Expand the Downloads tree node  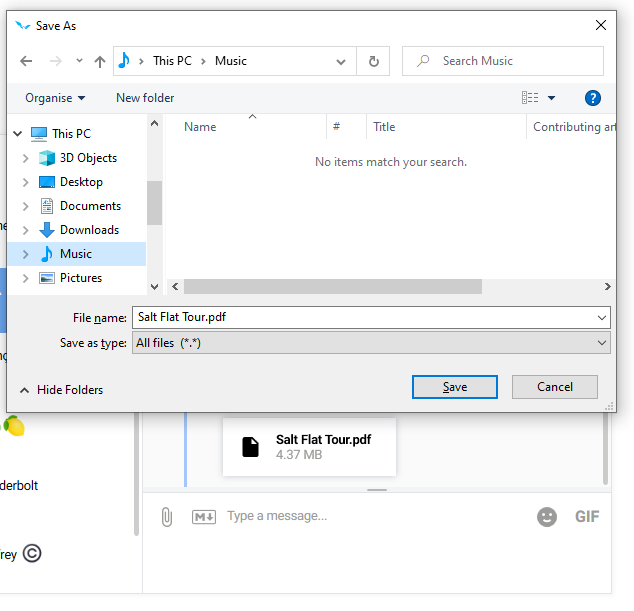click(26, 230)
